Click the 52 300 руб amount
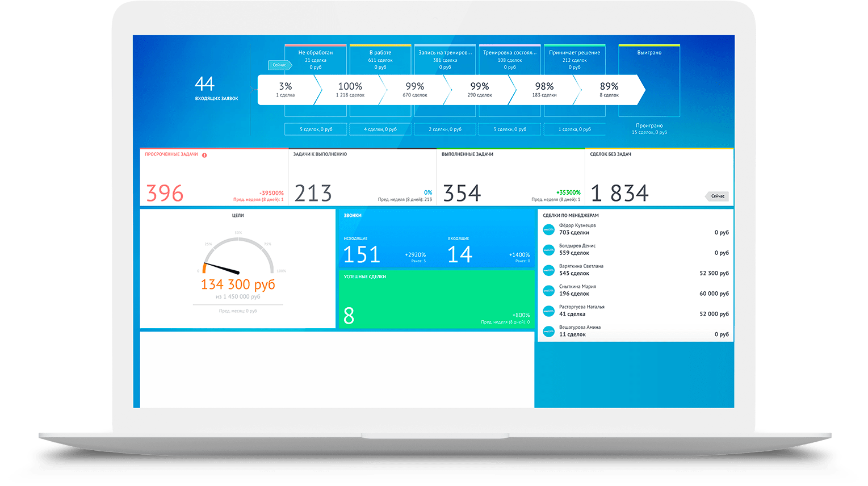This screenshot has height=486, width=868. pyautogui.click(x=714, y=274)
